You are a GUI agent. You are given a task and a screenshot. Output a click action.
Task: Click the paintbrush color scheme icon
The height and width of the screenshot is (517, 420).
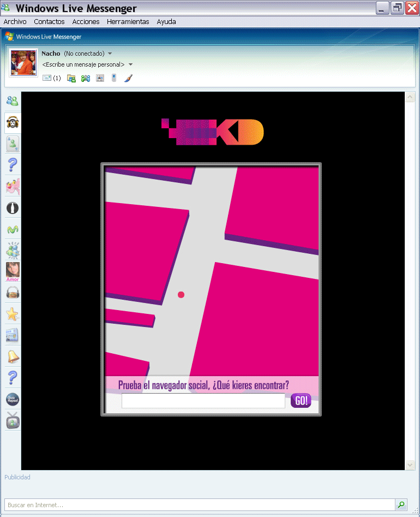[x=128, y=78]
